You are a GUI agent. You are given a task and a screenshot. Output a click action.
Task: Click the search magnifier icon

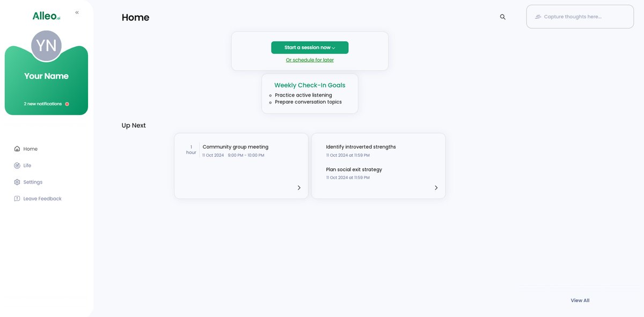click(503, 17)
